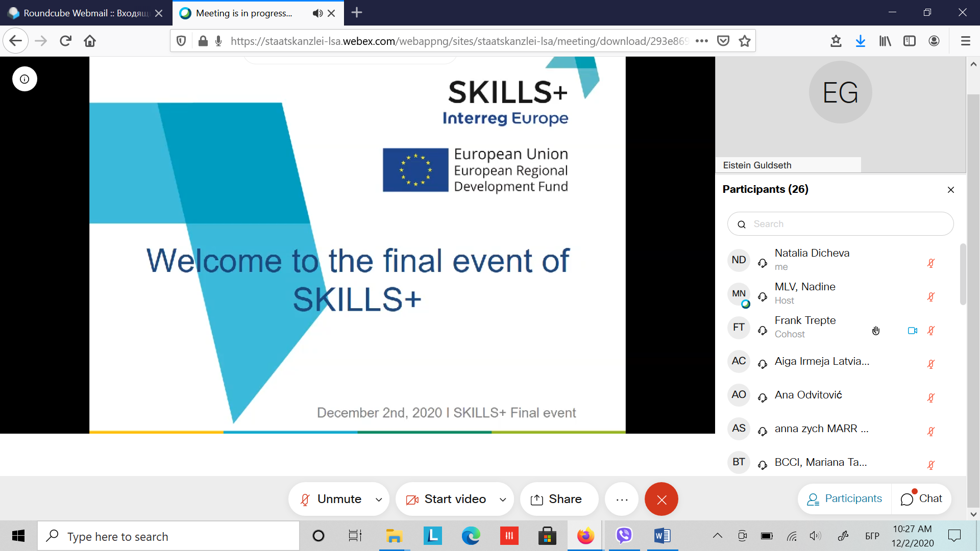The width and height of the screenshot is (980, 551).
Task: Open audio options dropdown next to Unmute
Action: click(379, 499)
